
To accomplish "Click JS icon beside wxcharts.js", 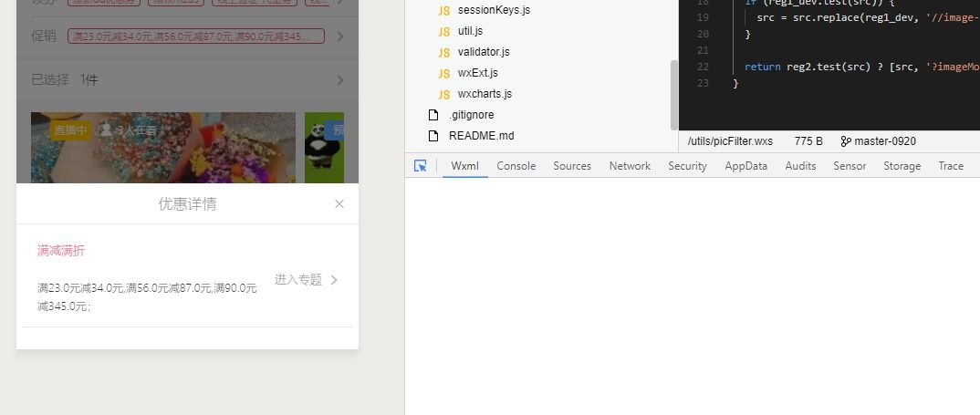I will tap(444, 94).
